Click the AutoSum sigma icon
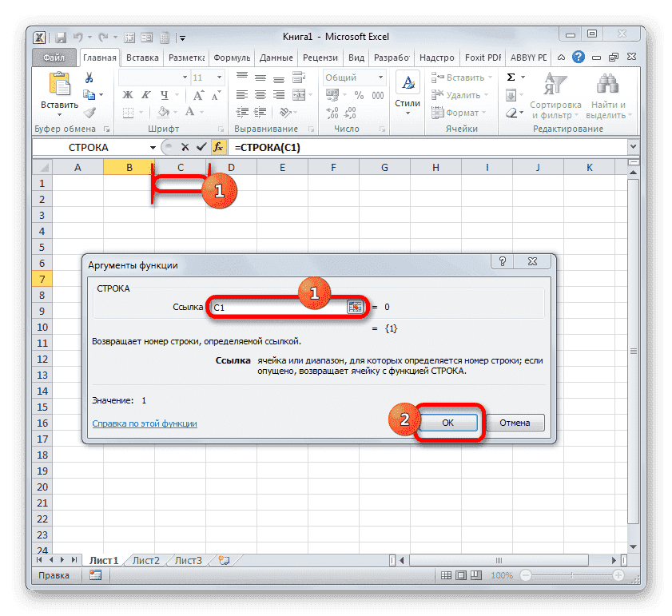This screenshot has width=672, height=616. pos(511,77)
